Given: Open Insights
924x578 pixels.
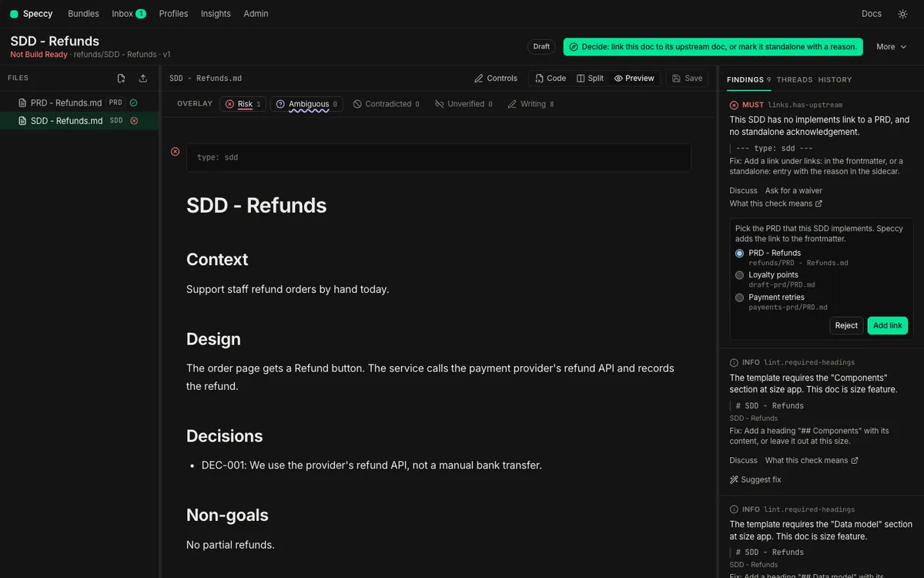Looking at the screenshot, I should [216, 14].
